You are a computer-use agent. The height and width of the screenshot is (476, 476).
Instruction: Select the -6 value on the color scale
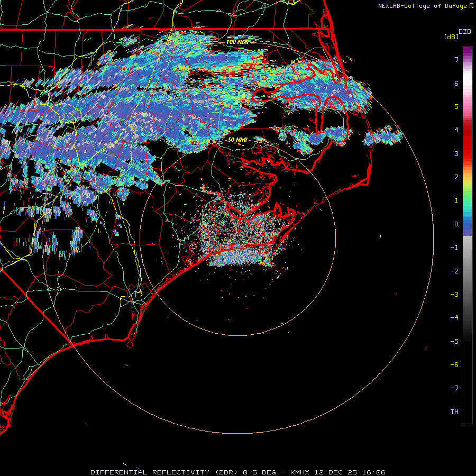454,365
